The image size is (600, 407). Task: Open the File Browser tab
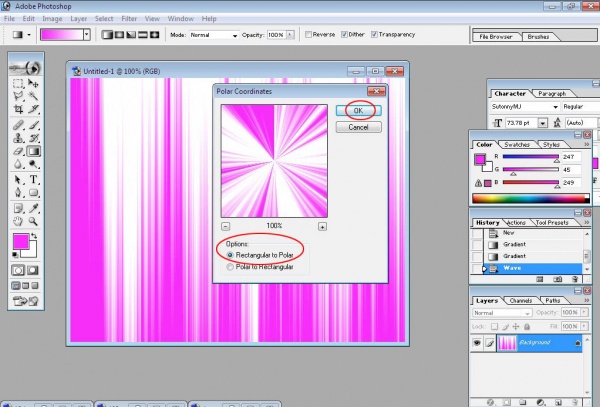coord(496,37)
